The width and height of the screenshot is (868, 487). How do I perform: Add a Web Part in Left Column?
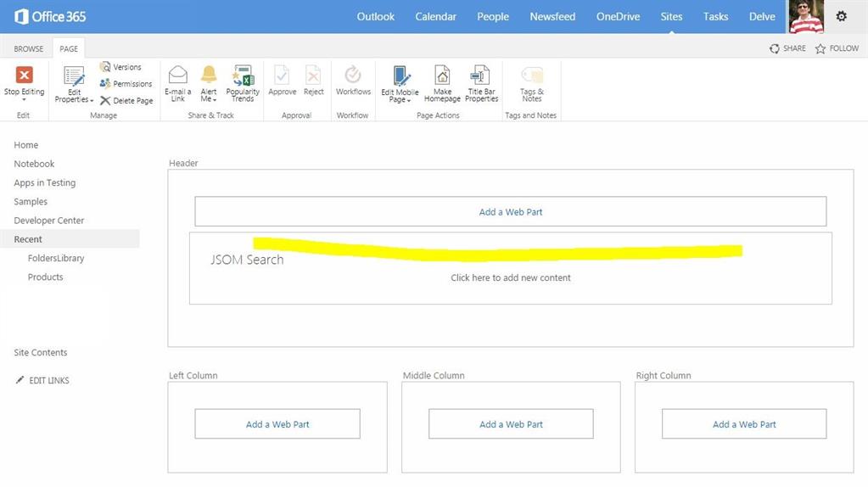click(x=277, y=424)
